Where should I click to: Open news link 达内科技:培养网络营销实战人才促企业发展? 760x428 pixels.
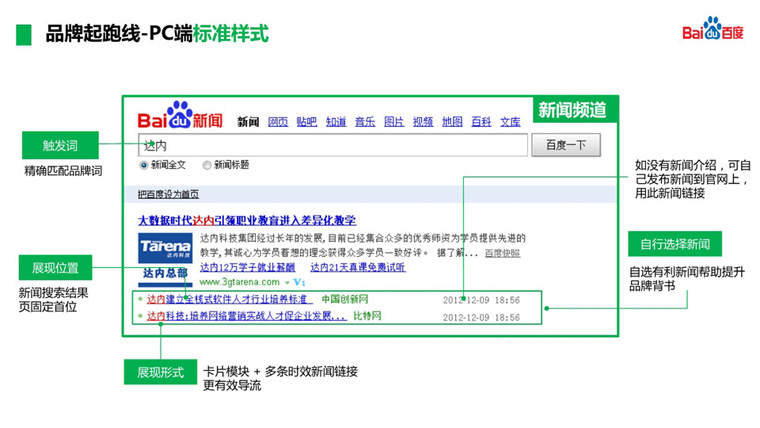click(247, 317)
